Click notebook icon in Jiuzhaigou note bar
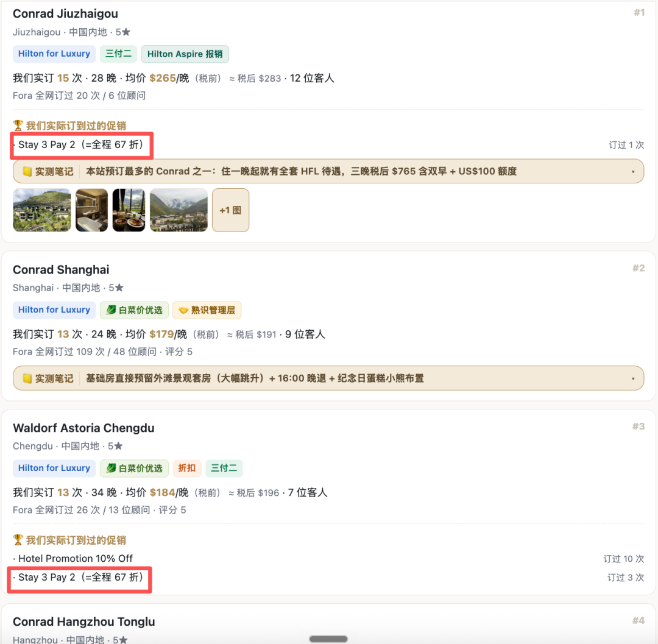Image resolution: width=658 pixels, height=644 pixels. pyautogui.click(x=27, y=172)
